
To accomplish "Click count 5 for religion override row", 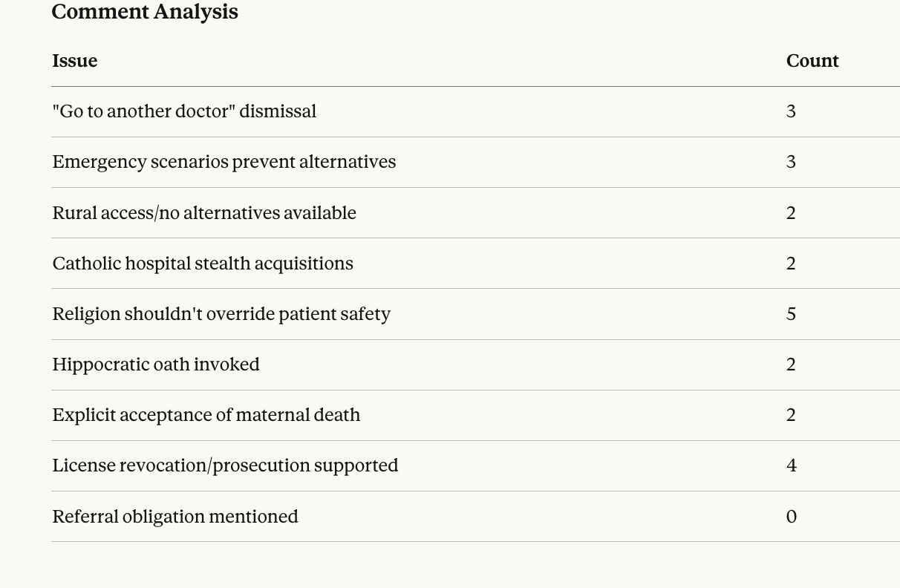I will [791, 314].
